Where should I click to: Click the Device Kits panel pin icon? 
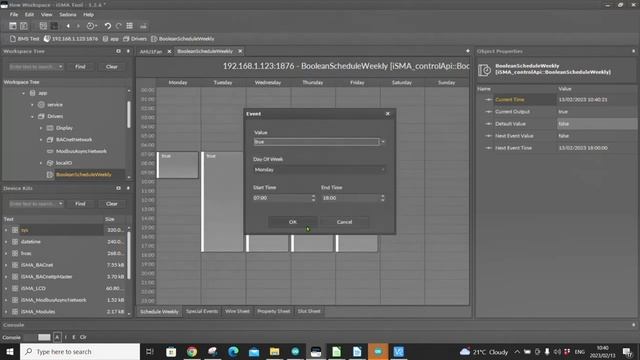[x=128, y=188]
